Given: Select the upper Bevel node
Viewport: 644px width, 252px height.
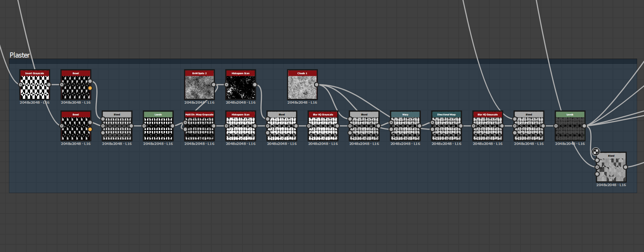Looking at the screenshot, I should click(76, 85).
